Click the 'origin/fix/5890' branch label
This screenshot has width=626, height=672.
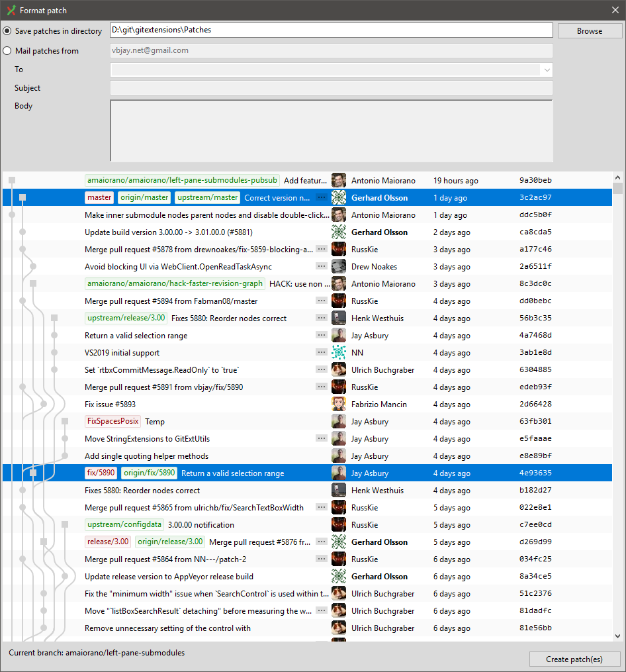pos(149,473)
